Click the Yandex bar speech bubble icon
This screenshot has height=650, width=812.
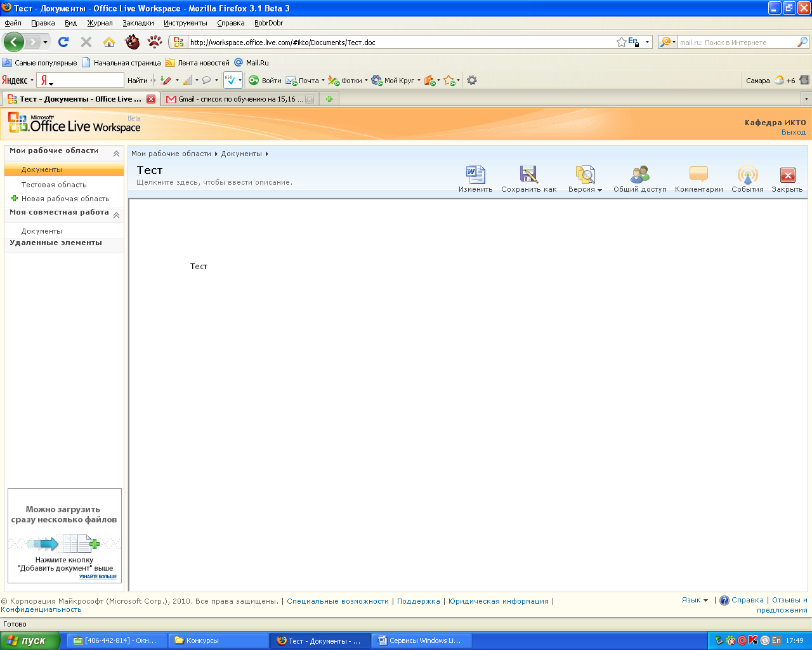click(x=206, y=80)
